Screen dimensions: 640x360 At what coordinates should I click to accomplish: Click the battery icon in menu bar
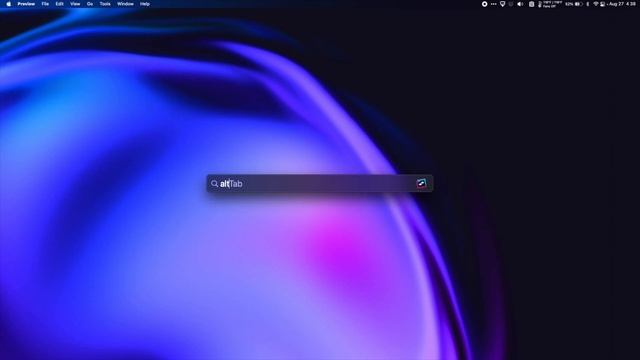578,4
